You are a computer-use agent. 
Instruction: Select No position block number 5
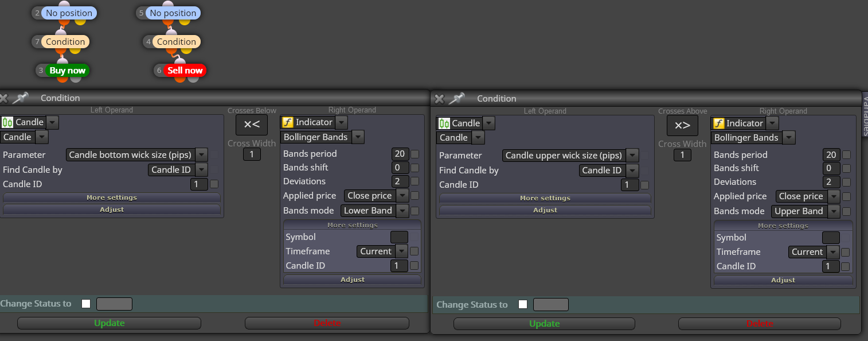click(x=173, y=13)
